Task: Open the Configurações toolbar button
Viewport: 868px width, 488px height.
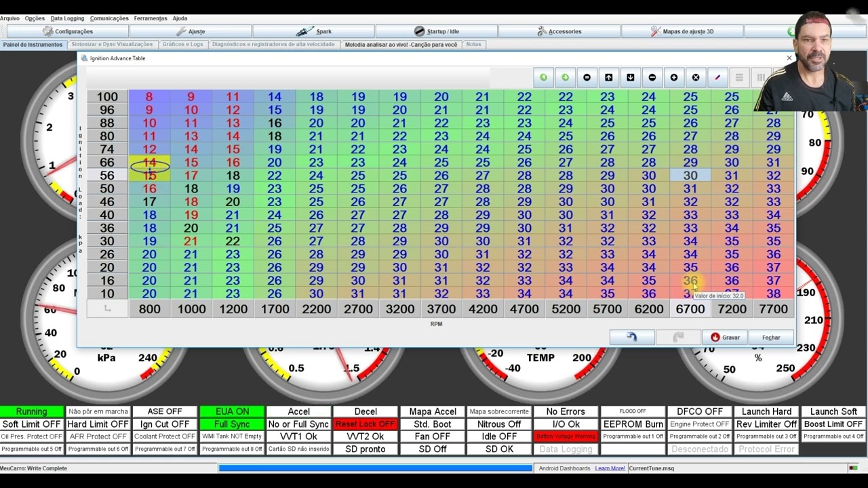Action: coord(68,31)
